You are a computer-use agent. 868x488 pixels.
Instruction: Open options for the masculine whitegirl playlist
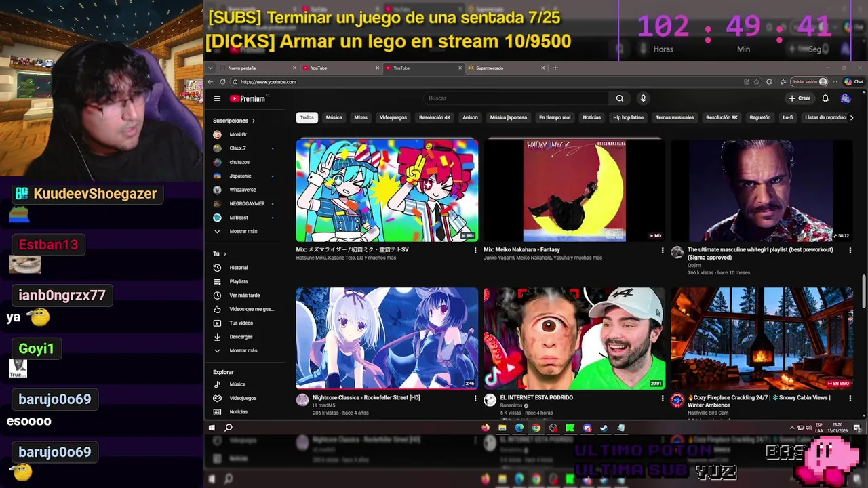point(850,250)
